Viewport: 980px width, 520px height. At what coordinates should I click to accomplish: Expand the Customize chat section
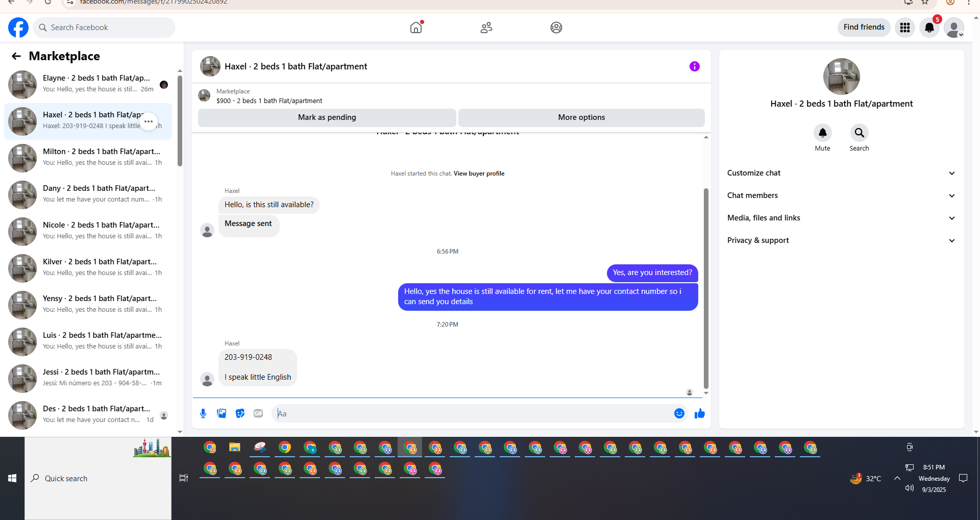point(841,173)
